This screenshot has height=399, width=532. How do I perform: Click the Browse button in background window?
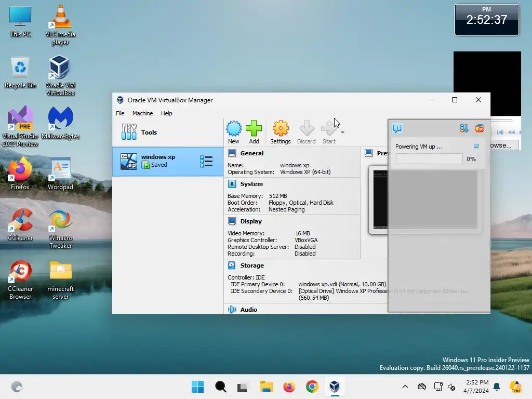tap(504, 145)
